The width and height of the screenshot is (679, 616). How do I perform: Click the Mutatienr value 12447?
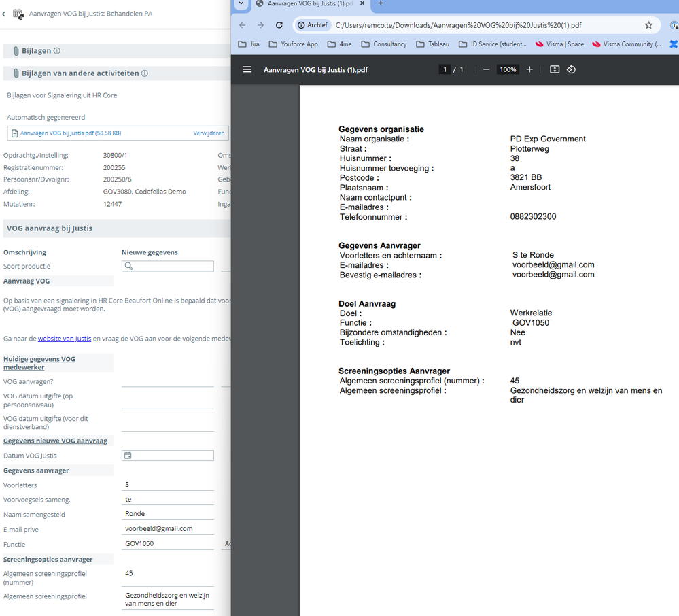click(112, 204)
